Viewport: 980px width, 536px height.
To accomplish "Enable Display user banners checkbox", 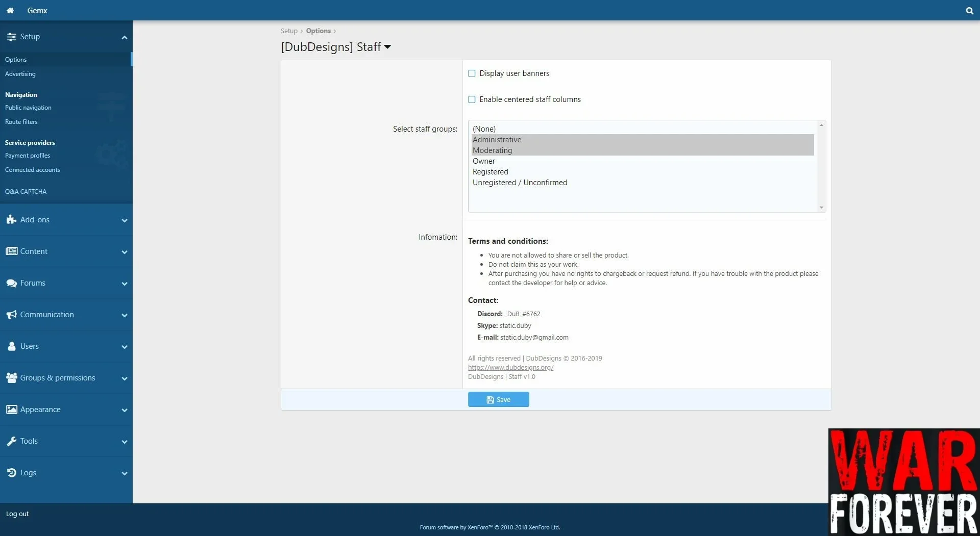I will [472, 73].
